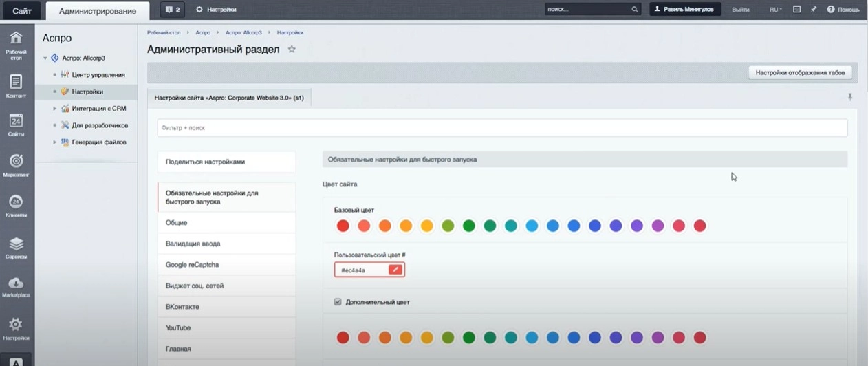Select Центр управления in the tree
This screenshot has height=366, width=868.
click(x=98, y=74)
